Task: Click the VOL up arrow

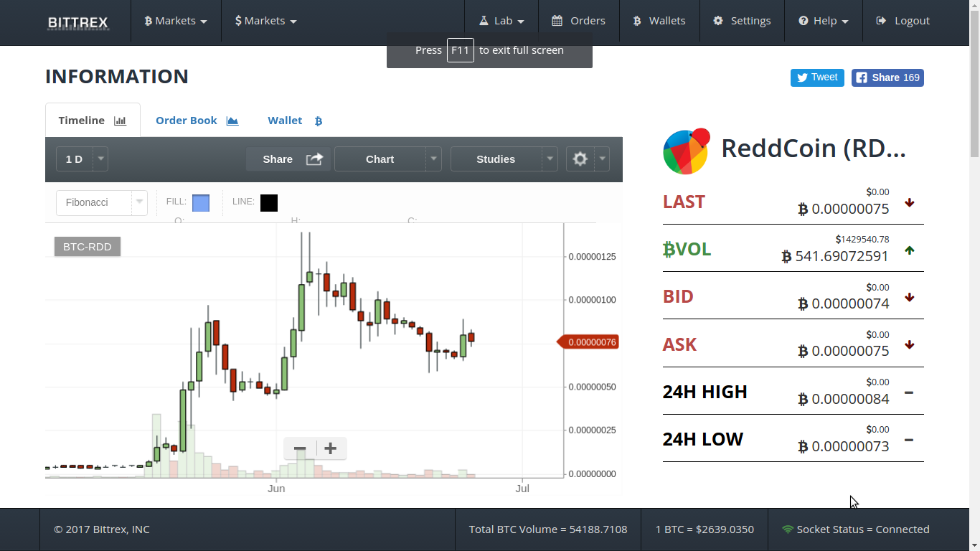Action: click(910, 250)
